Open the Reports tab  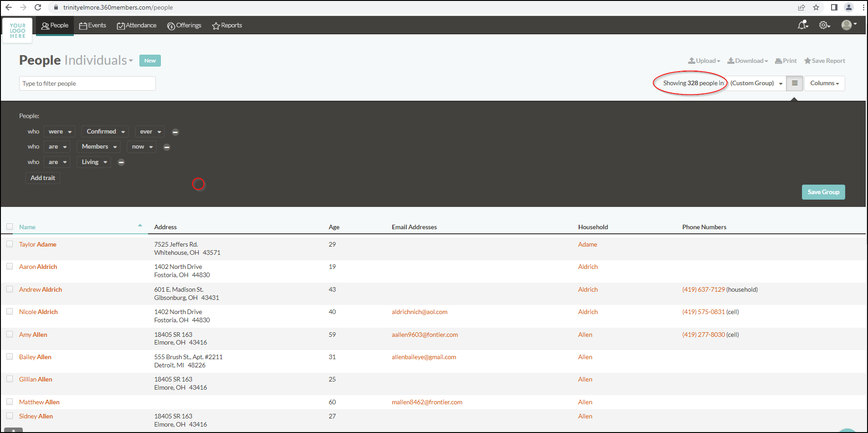pos(227,26)
